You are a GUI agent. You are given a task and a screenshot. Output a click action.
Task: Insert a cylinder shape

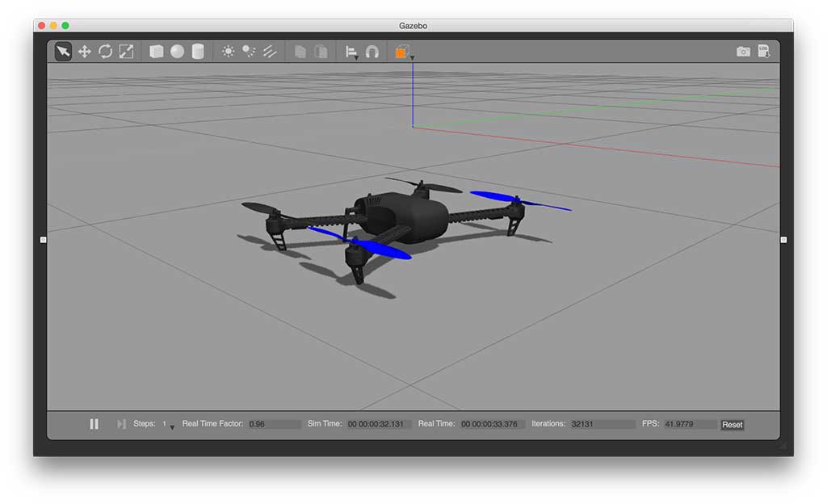(198, 52)
